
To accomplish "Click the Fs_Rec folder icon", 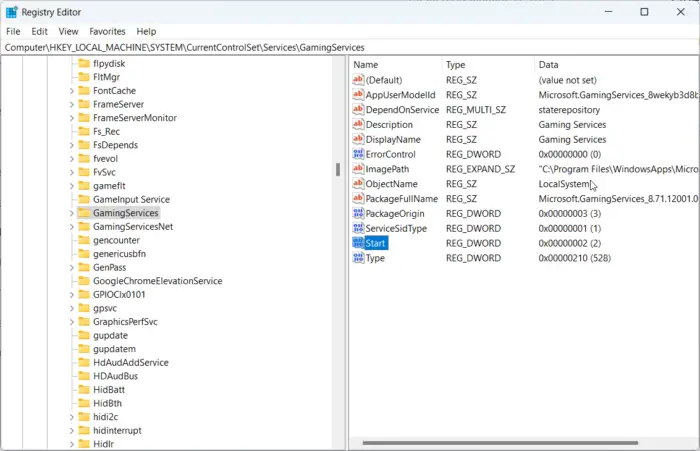I will (x=84, y=131).
